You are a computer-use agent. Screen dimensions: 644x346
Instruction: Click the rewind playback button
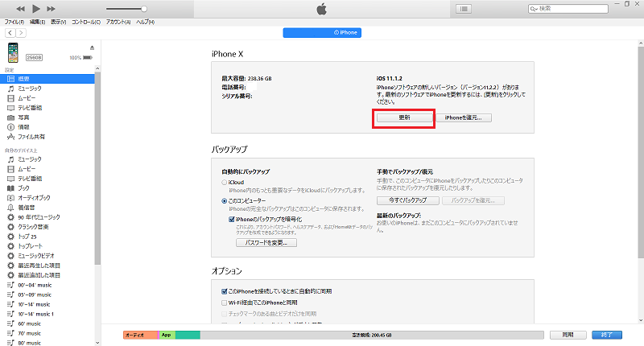click(x=21, y=9)
